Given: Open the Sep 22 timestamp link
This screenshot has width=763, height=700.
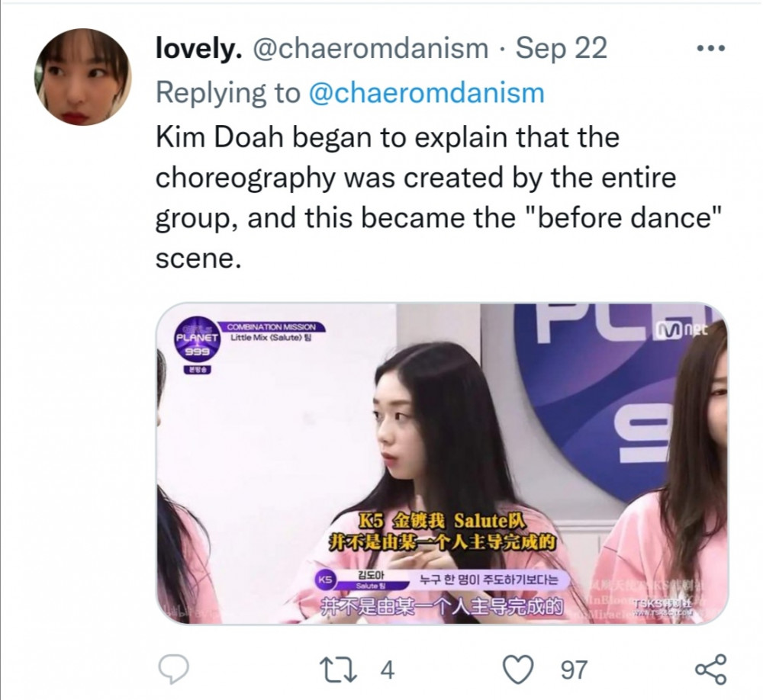Looking at the screenshot, I should tap(561, 48).
